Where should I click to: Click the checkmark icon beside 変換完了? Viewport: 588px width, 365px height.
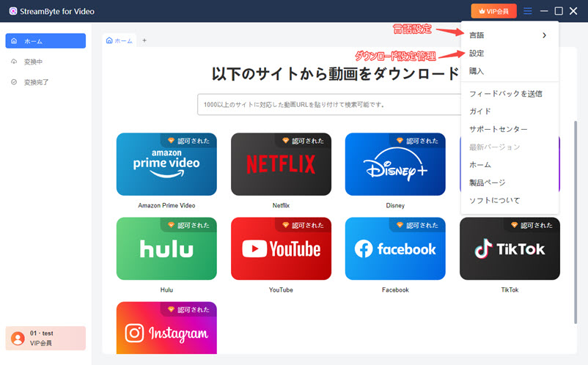[14, 81]
